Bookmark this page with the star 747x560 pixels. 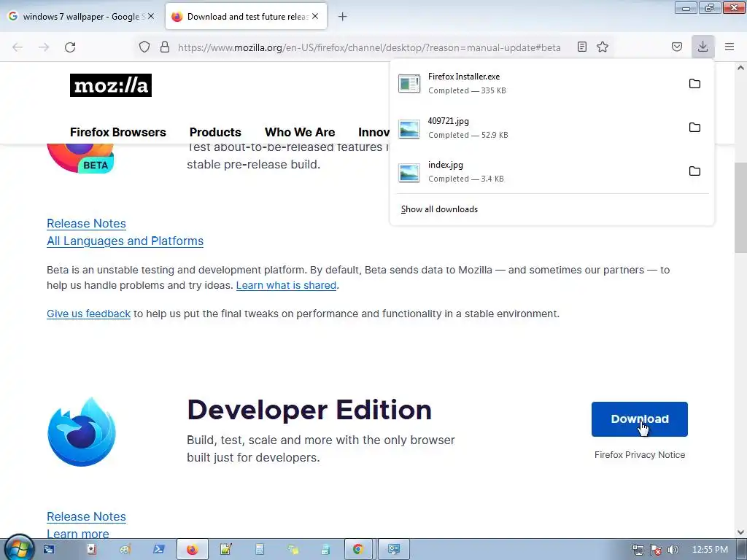[x=603, y=47]
